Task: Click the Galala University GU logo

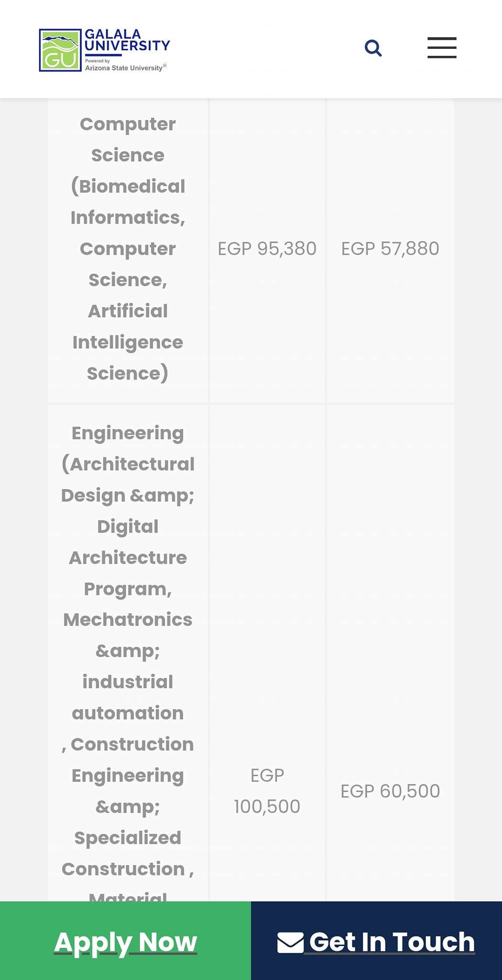Action: click(x=60, y=50)
